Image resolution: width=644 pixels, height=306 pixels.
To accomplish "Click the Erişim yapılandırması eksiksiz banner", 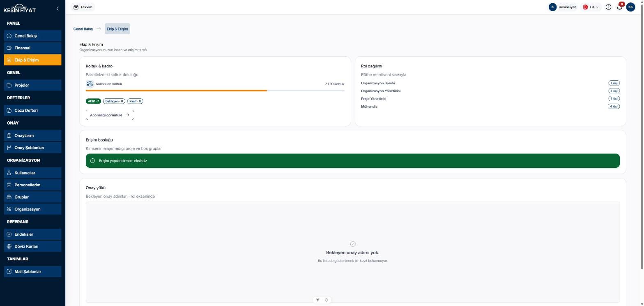I will pyautogui.click(x=353, y=161).
